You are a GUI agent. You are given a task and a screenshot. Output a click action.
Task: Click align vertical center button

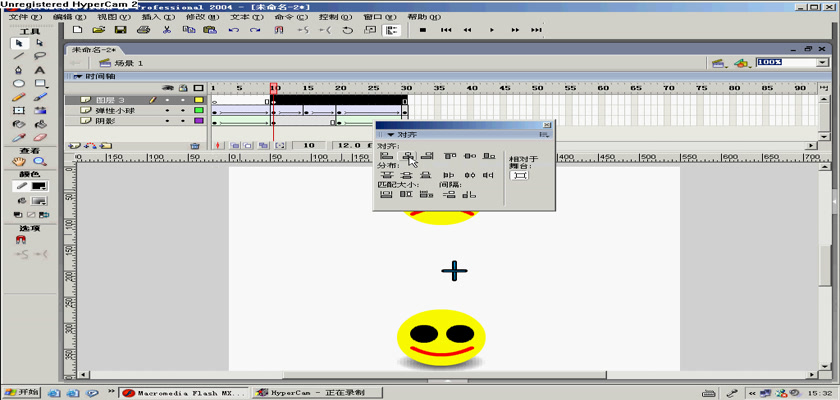point(470,156)
